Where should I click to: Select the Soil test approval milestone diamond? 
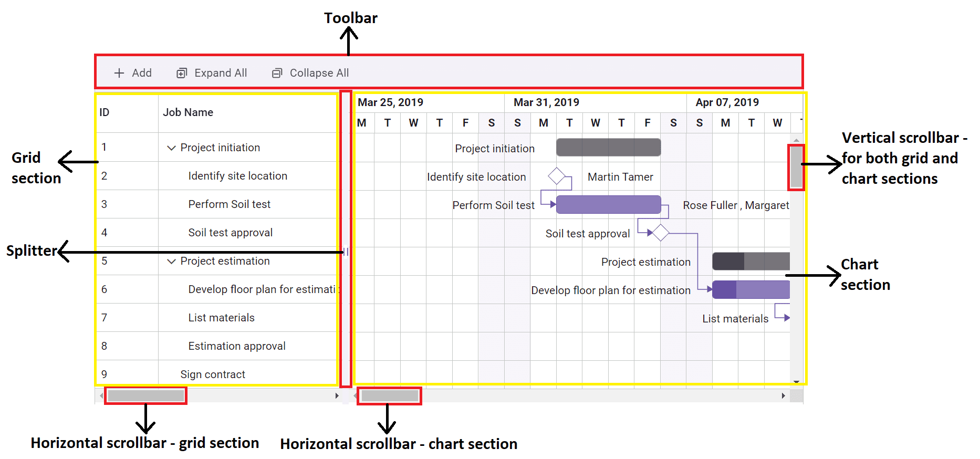[661, 232]
